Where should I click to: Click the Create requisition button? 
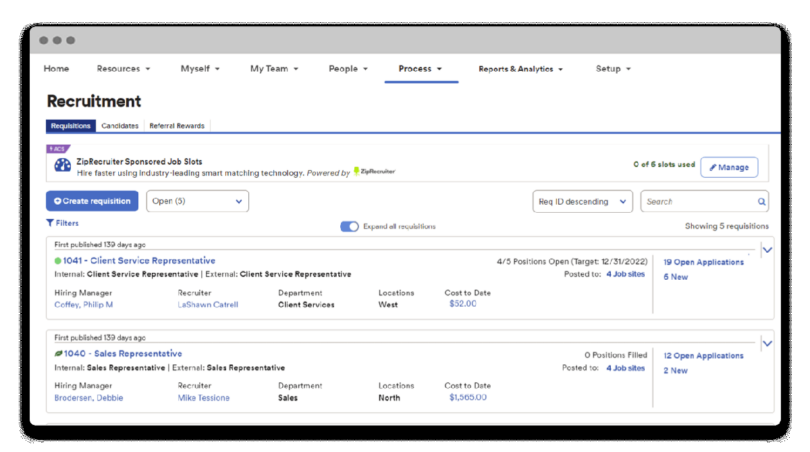92,201
